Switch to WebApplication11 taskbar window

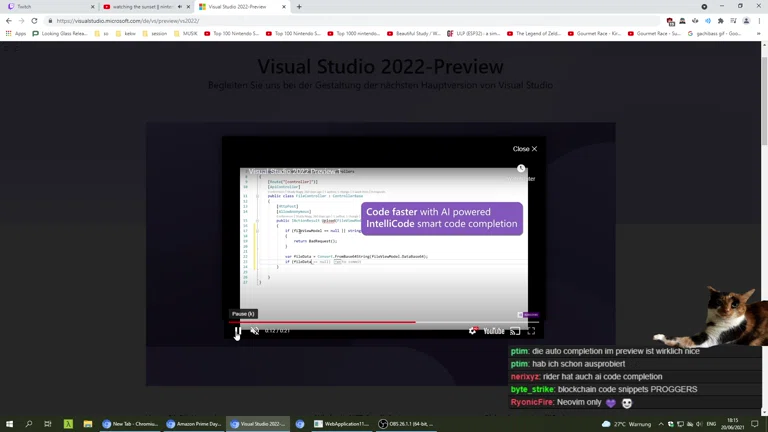tap(342, 424)
